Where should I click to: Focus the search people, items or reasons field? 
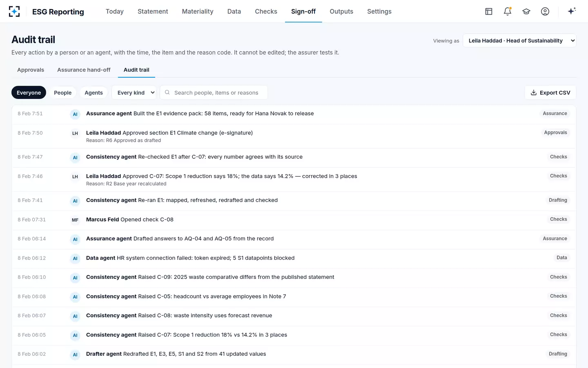point(214,93)
